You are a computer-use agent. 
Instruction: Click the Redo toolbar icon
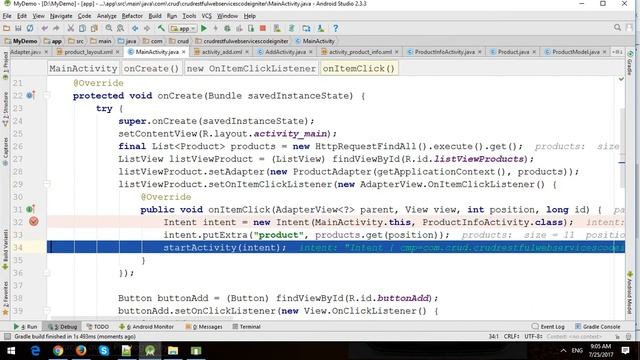tap(56, 28)
